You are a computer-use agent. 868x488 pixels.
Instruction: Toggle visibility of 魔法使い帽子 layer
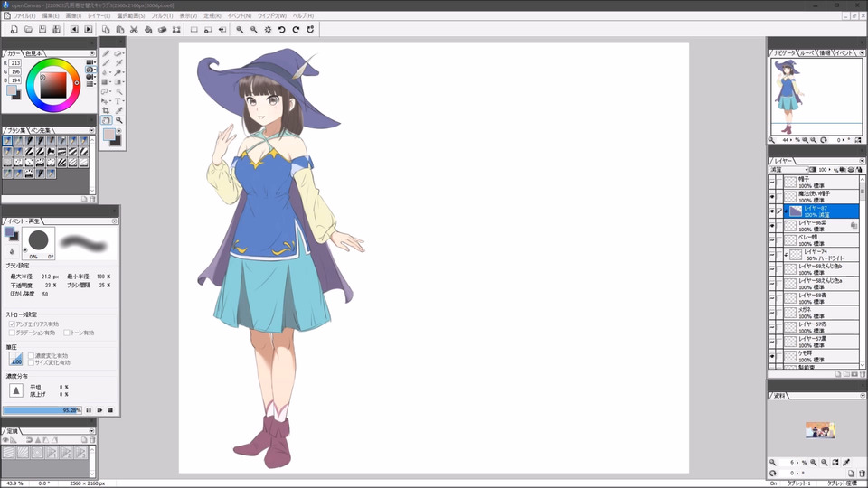coord(772,196)
